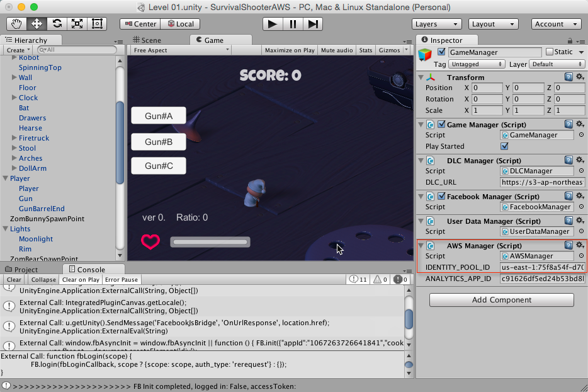
Task: Open AWS Manager help icon
Action: pos(568,245)
